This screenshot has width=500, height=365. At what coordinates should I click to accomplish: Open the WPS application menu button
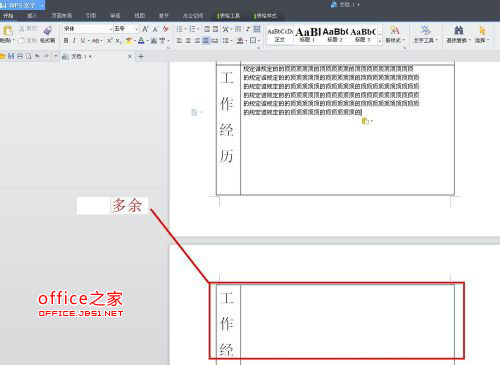click(x=22, y=5)
